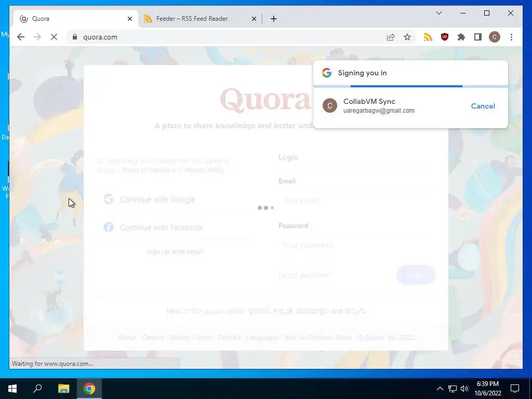Viewport: 532px width, 399px height.
Task: Open Your Ad Choices footer link
Action: coord(308,337)
